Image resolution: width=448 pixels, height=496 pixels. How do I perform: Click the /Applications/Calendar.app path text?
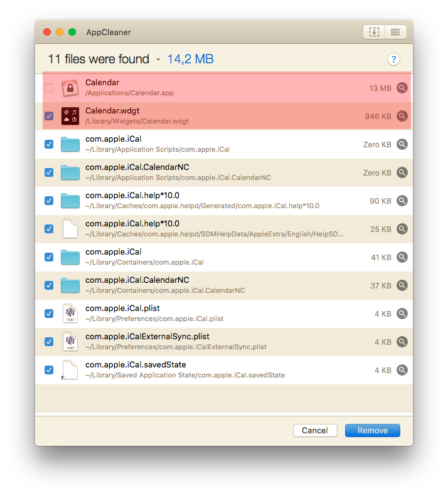click(x=129, y=93)
